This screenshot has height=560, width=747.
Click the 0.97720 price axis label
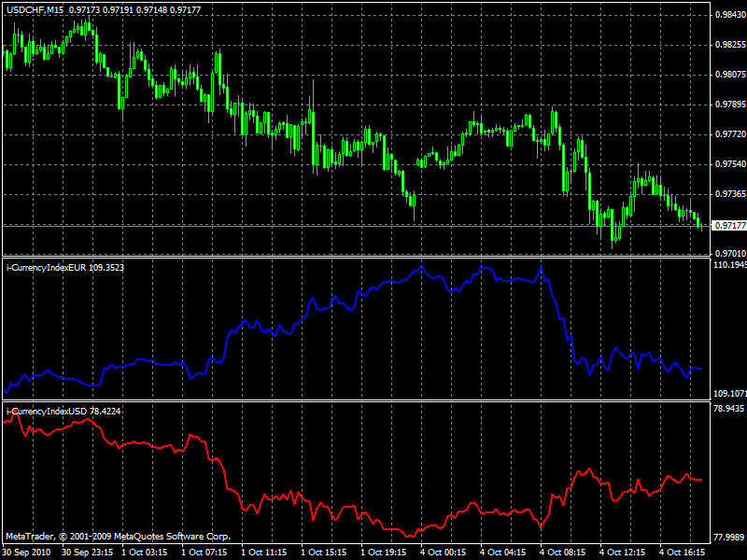click(730, 134)
